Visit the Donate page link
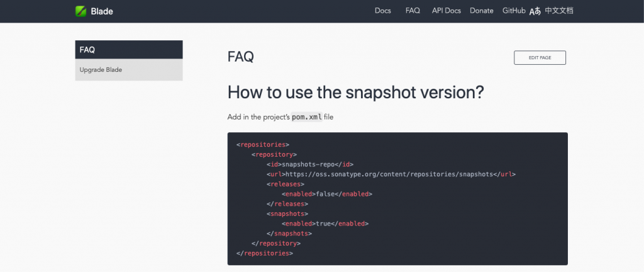Viewport: 644px width, 272px height. [x=481, y=11]
